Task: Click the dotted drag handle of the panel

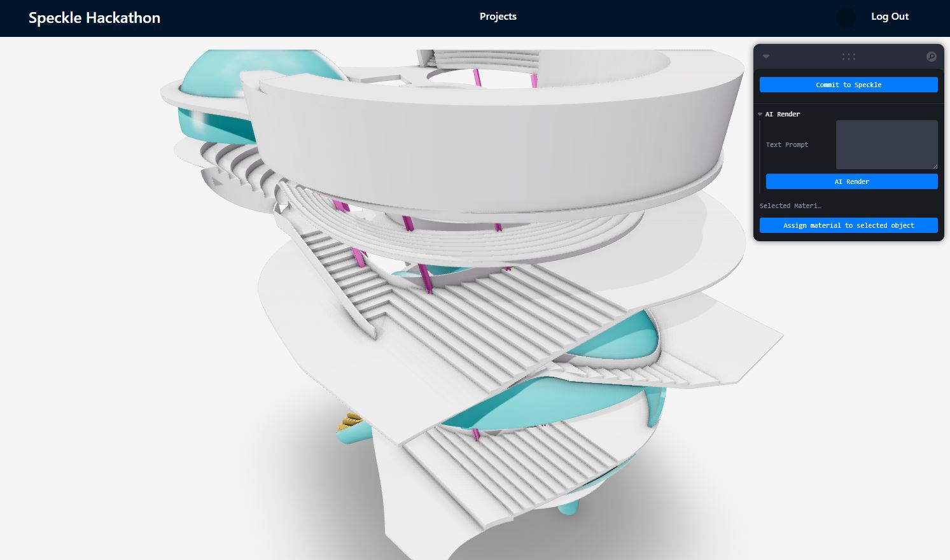Action: 848,57
